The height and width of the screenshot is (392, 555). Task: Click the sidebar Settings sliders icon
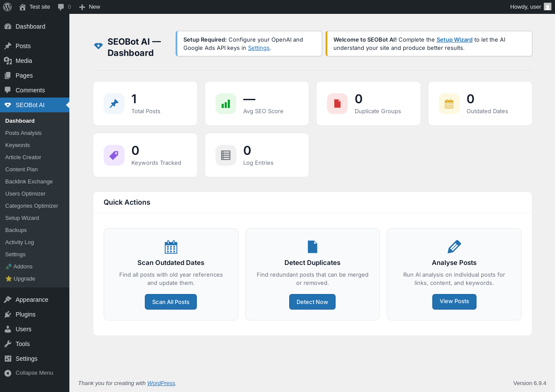[x=8, y=359]
